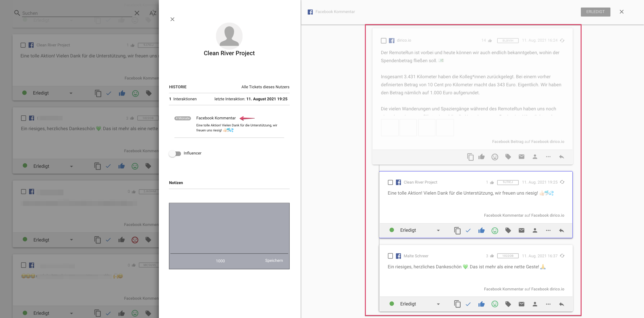
Task: Like the Malte Schreer comment
Action: pyautogui.click(x=481, y=304)
